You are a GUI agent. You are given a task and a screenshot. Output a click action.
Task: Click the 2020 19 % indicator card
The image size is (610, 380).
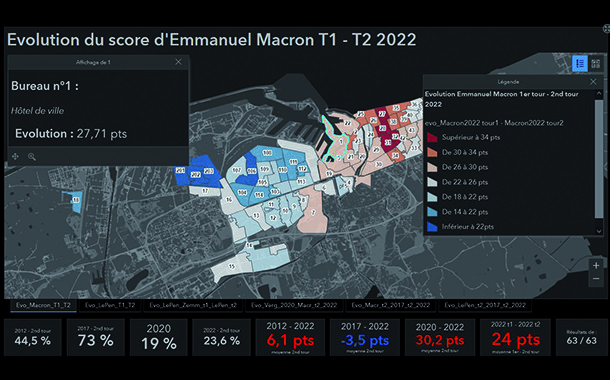(x=159, y=337)
